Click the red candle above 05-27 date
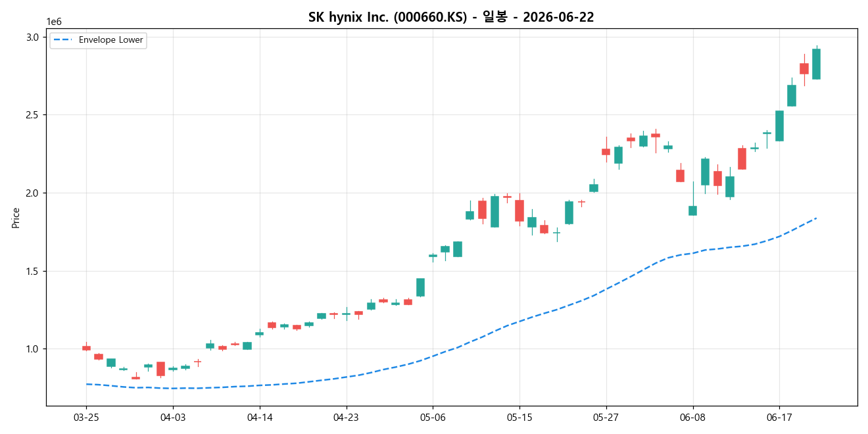This screenshot has height=434, width=868. click(606, 152)
